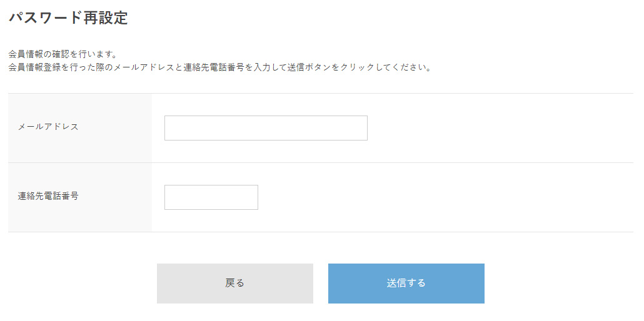Send the password reset request

(406, 284)
